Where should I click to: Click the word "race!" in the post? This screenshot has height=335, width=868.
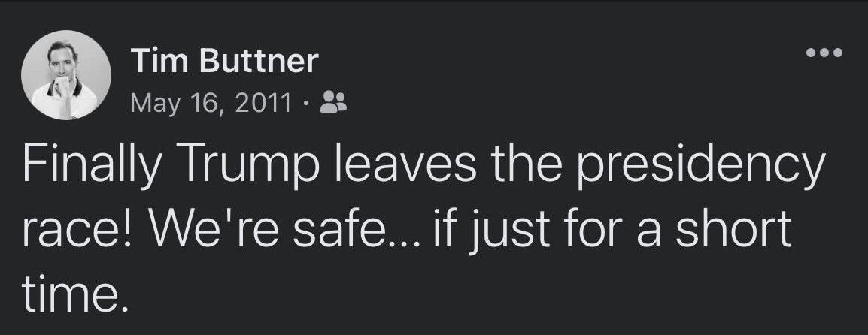click(79, 230)
